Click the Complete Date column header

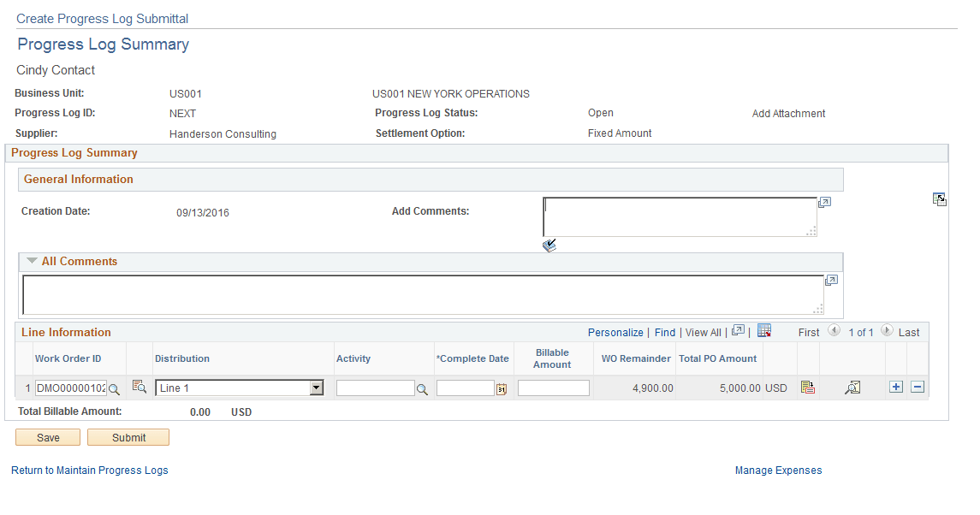point(472,358)
